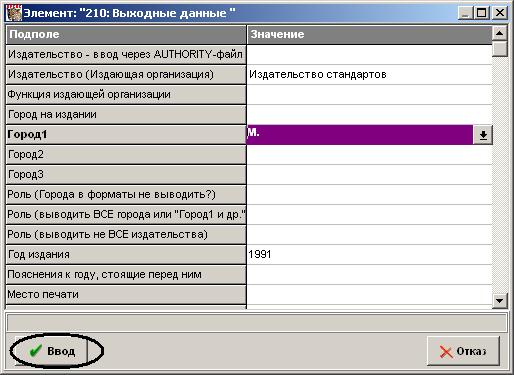Select row label 'Место печати'
514x375 pixels.
[126, 295]
